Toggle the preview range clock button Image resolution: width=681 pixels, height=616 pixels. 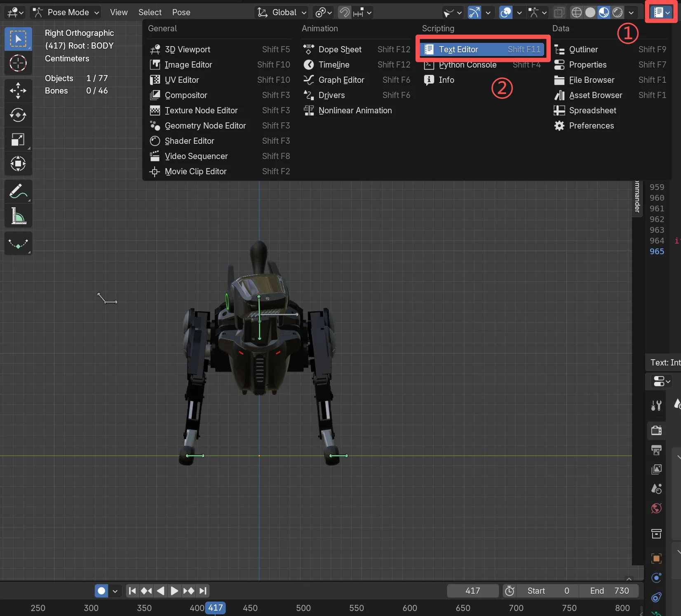pos(510,591)
